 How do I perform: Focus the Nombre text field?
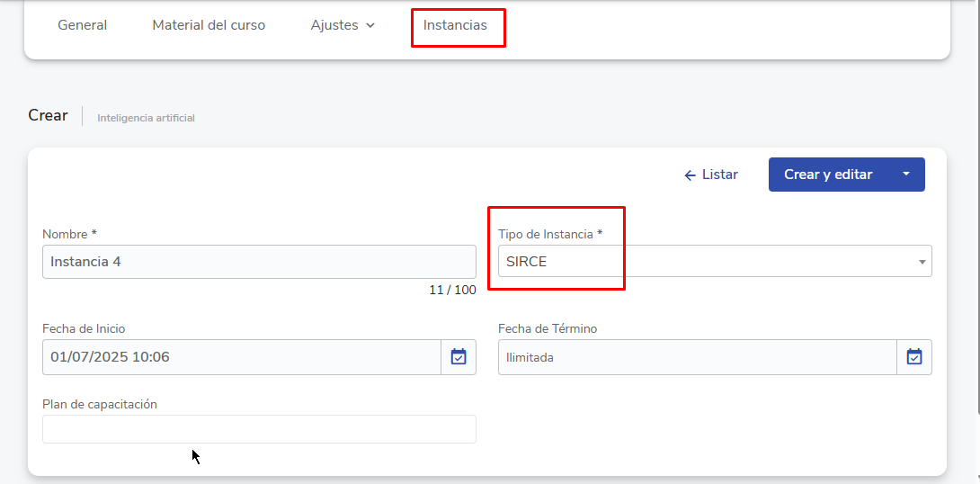[x=259, y=262]
